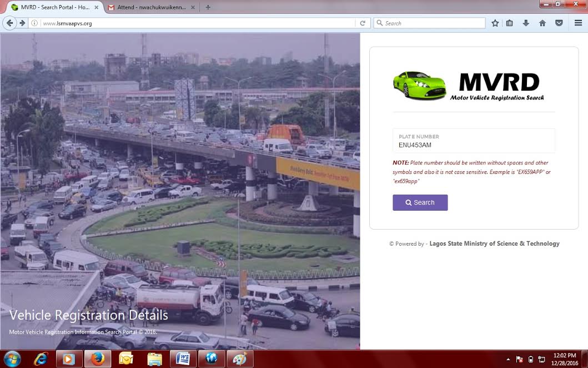Image resolution: width=588 pixels, height=368 pixels.
Task: View site information icon in address bar
Action: tap(34, 23)
